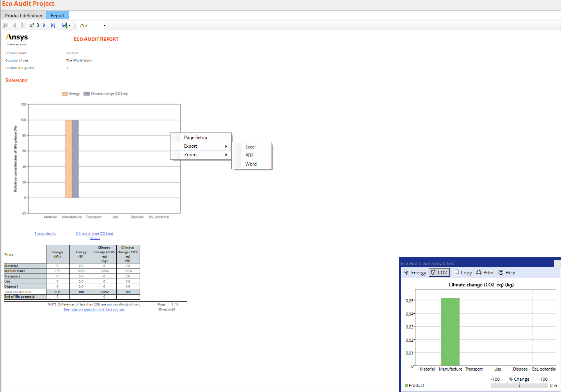Toggle the CO2 chart view
The height and width of the screenshot is (392, 561).
pyautogui.click(x=439, y=273)
